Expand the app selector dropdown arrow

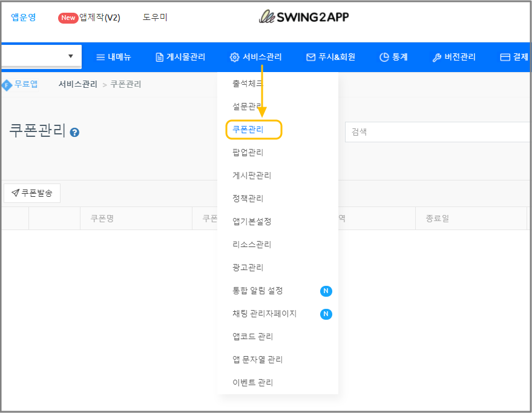[x=70, y=56]
